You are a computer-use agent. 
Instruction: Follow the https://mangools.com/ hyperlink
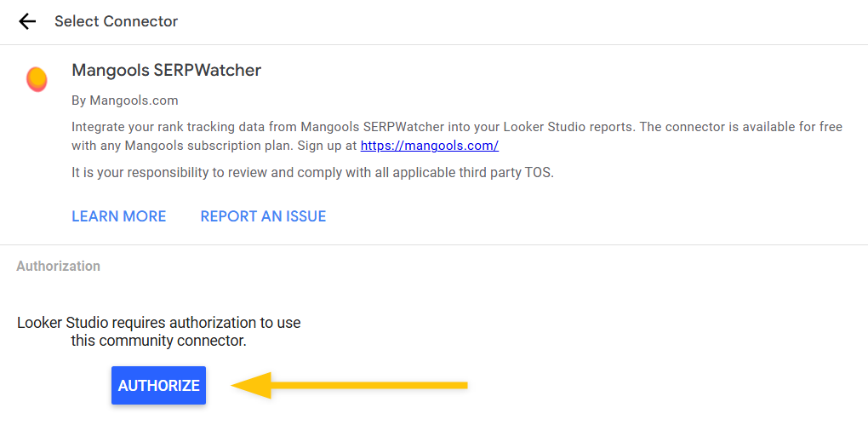click(x=429, y=146)
